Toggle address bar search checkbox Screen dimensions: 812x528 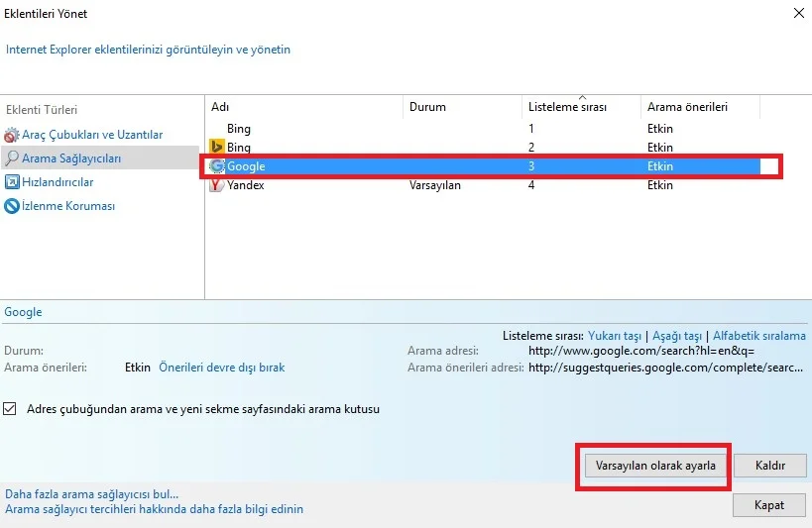11,408
